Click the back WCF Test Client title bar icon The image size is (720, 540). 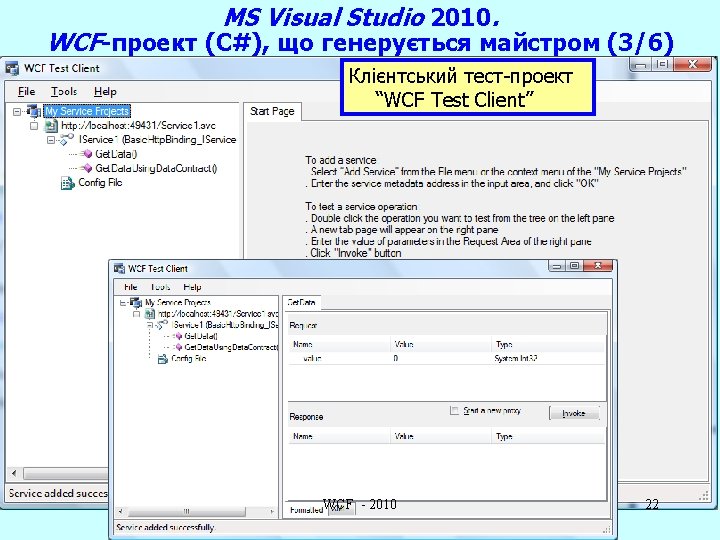coord(12,68)
